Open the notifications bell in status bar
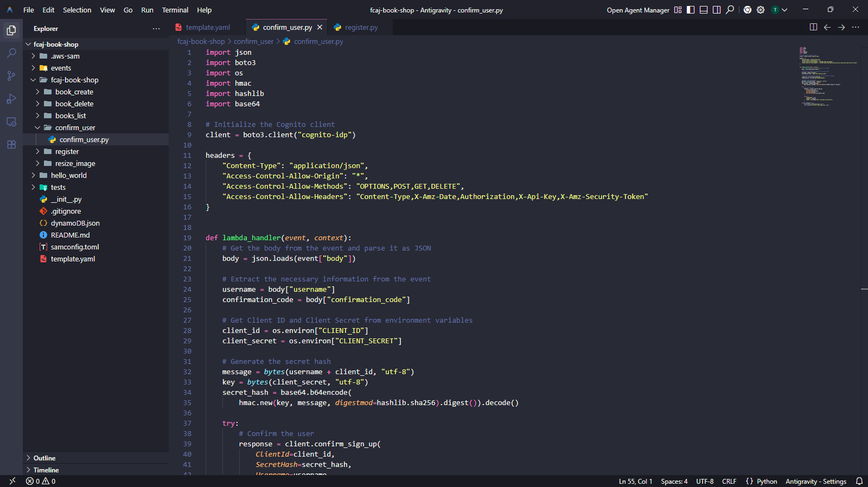Viewport: 868px width, 487px height. (859, 481)
